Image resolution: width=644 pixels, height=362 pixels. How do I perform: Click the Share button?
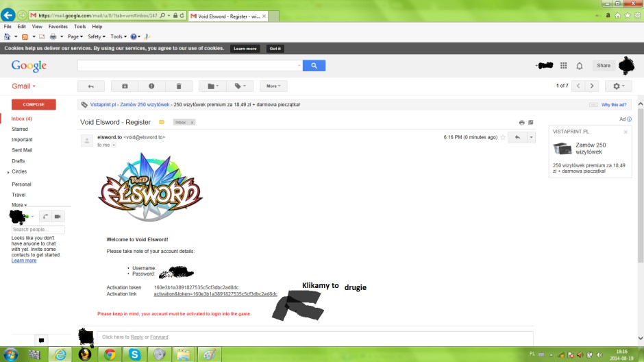pos(604,66)
